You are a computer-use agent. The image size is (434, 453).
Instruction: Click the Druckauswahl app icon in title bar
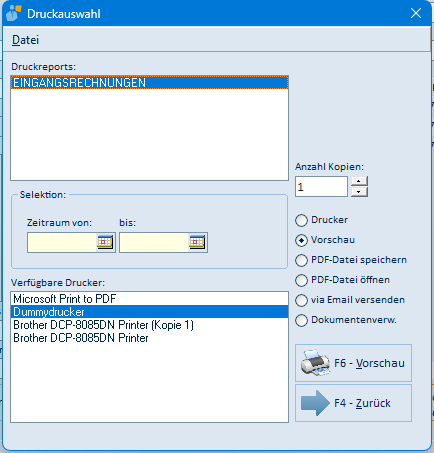tap(14, 14)
